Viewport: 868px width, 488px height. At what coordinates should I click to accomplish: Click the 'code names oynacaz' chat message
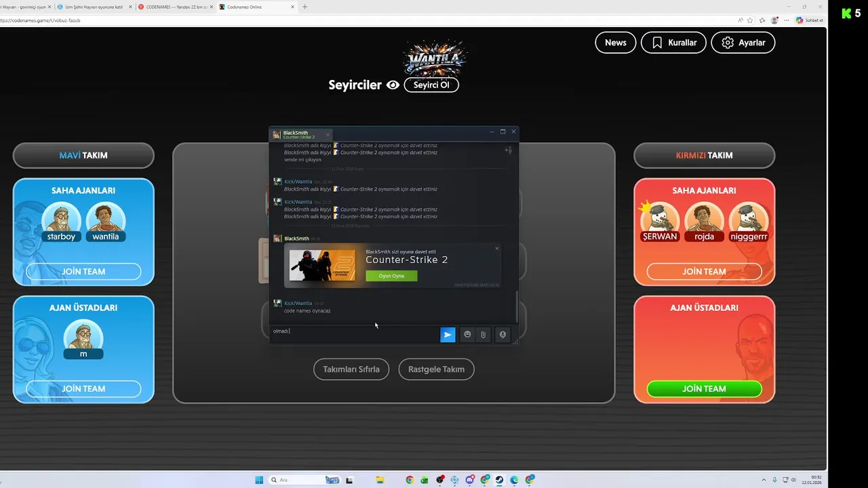pyautogui.click(x=307, y=310)
